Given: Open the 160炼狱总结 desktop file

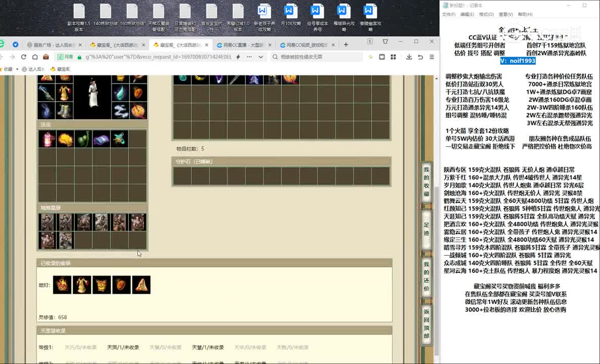Looking at the screenshot, I should pos(132,15).
